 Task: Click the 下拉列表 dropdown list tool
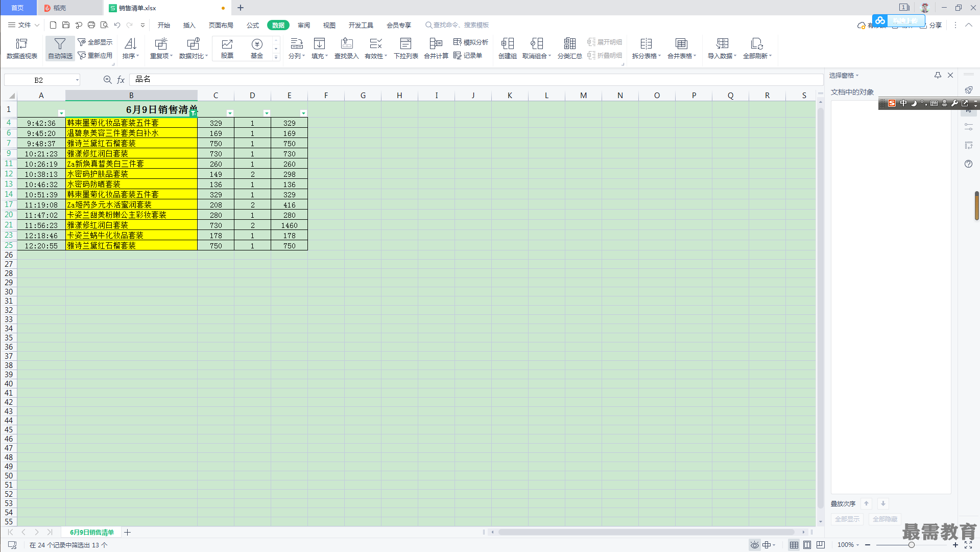click(x=406, y=49)
